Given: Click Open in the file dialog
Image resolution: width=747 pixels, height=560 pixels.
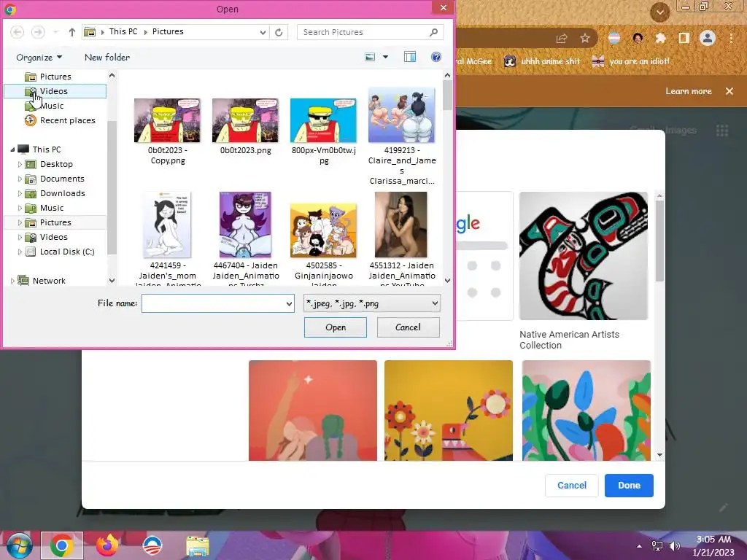Looking at the screenshot, I should pos(336,327).
